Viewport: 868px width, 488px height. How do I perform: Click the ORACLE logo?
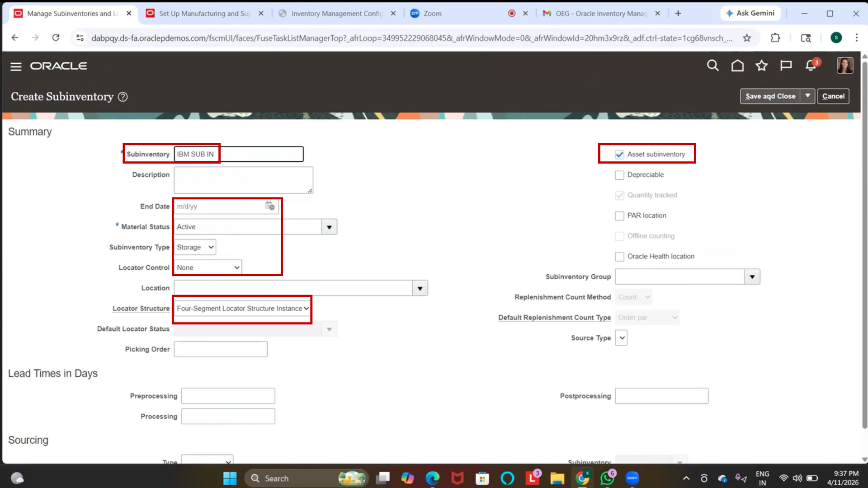tap(59, 66)
